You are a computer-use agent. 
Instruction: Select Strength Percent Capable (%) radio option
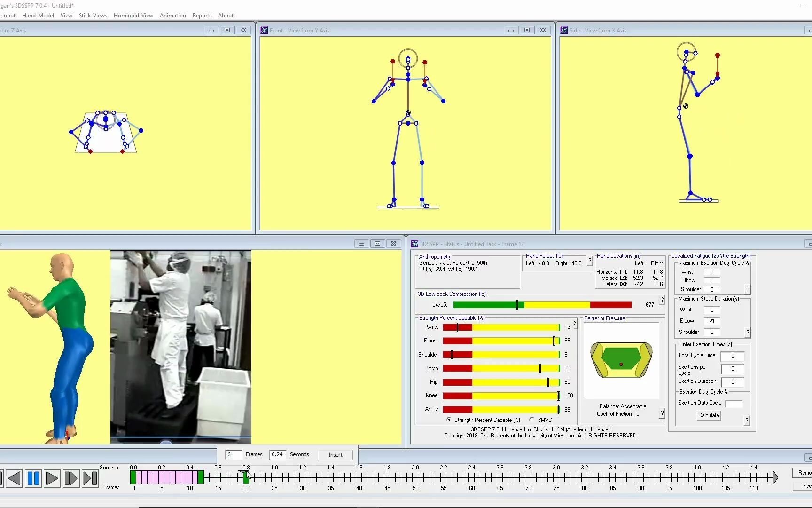point(449,420)
